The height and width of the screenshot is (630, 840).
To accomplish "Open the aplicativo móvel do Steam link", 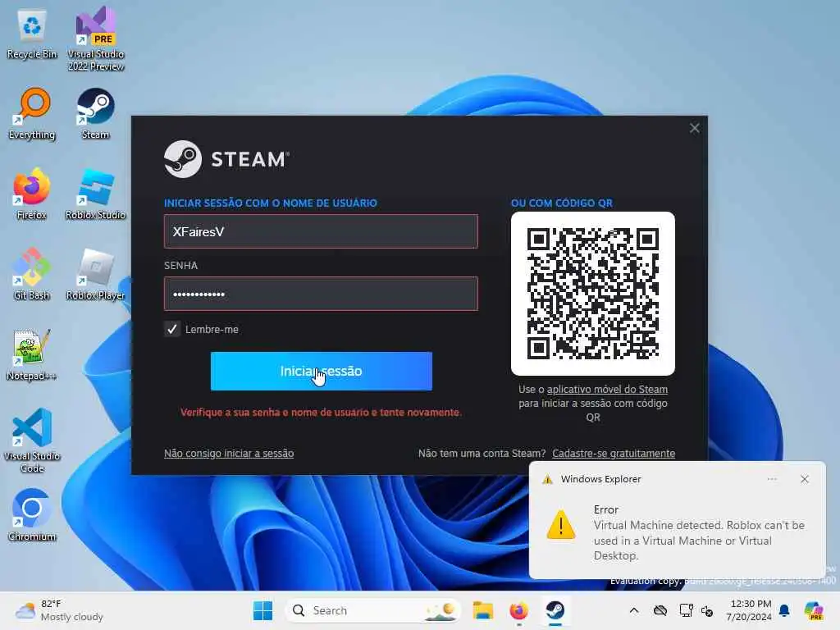I will click(607, 390).
